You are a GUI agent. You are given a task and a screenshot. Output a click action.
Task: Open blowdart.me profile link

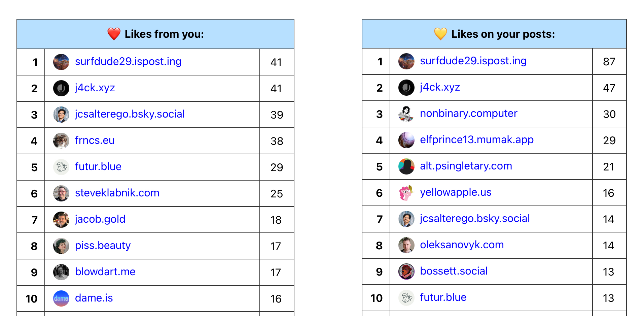pos(105,272)
